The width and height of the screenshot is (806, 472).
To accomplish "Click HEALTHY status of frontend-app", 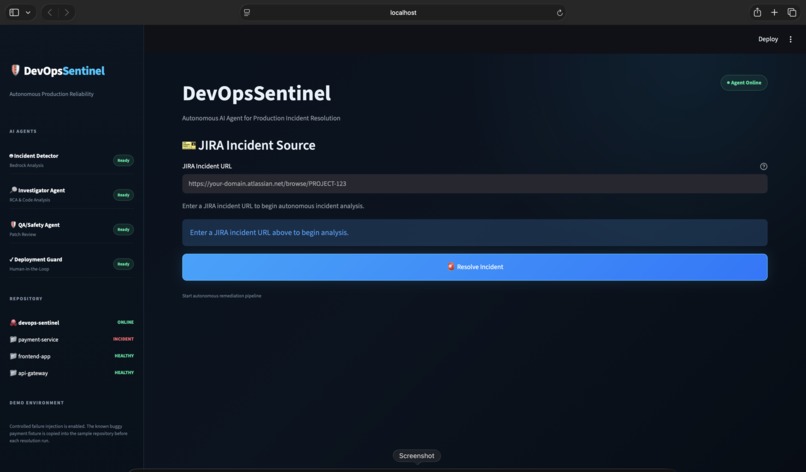I will [x=124, y=356].
